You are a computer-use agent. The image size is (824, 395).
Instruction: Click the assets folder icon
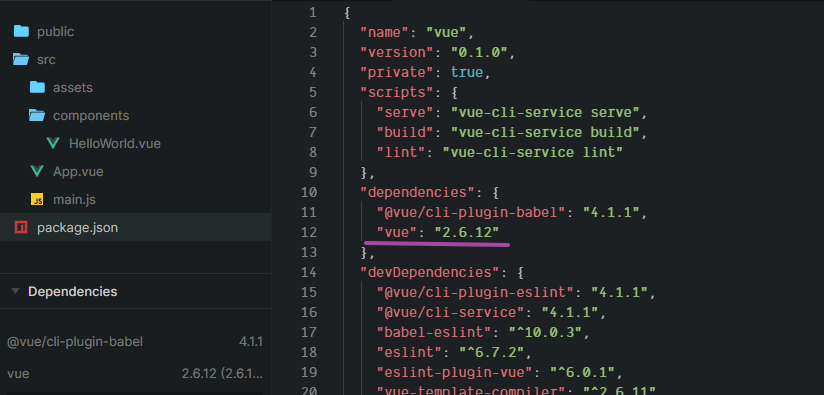[x=37, y=87]
